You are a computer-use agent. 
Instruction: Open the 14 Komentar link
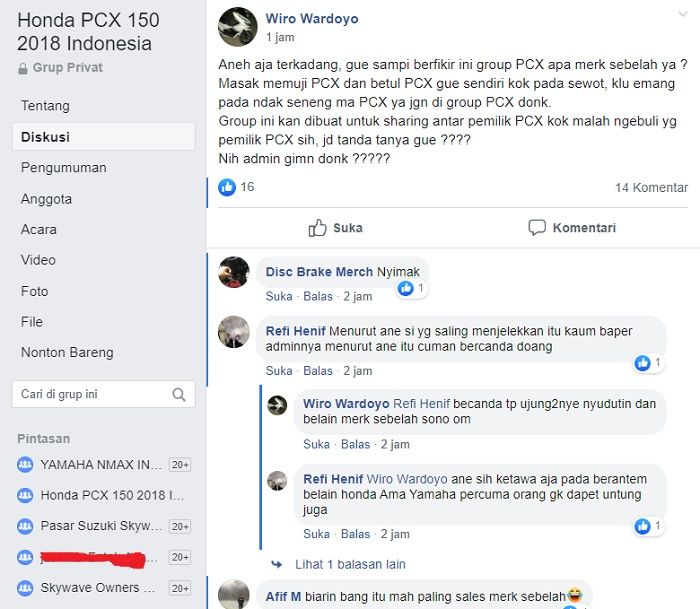[x=651, y=188]
